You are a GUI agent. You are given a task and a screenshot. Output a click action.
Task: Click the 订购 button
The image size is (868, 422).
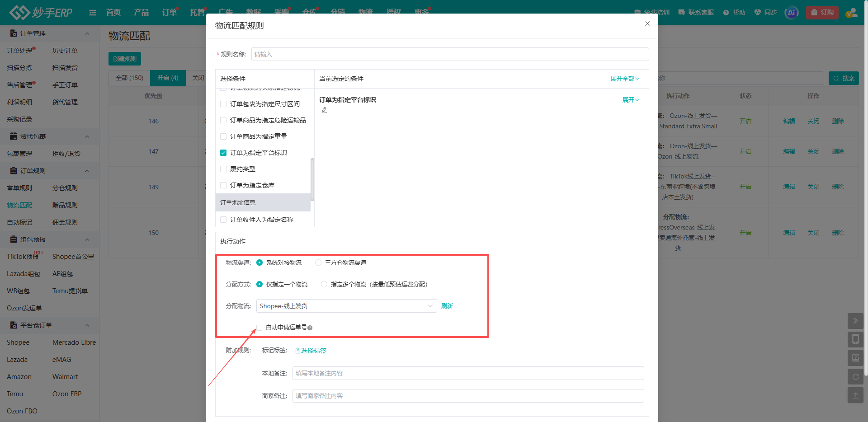tap(822, 13)
